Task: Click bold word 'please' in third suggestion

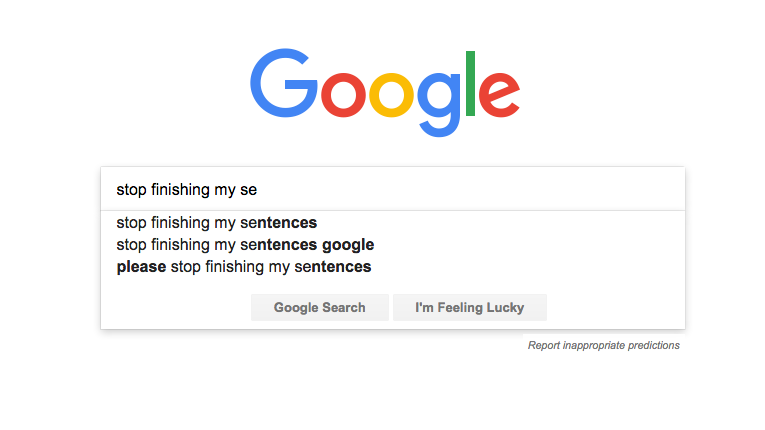Action: click(141, 267)
